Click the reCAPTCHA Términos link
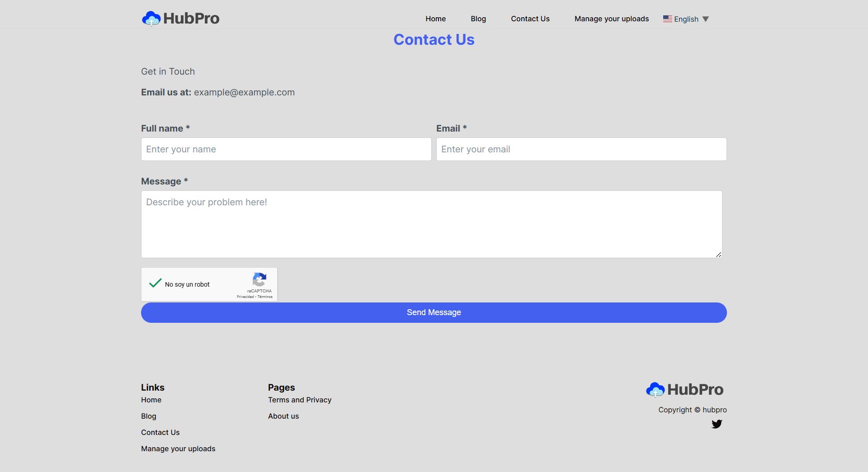 (265, 297)
